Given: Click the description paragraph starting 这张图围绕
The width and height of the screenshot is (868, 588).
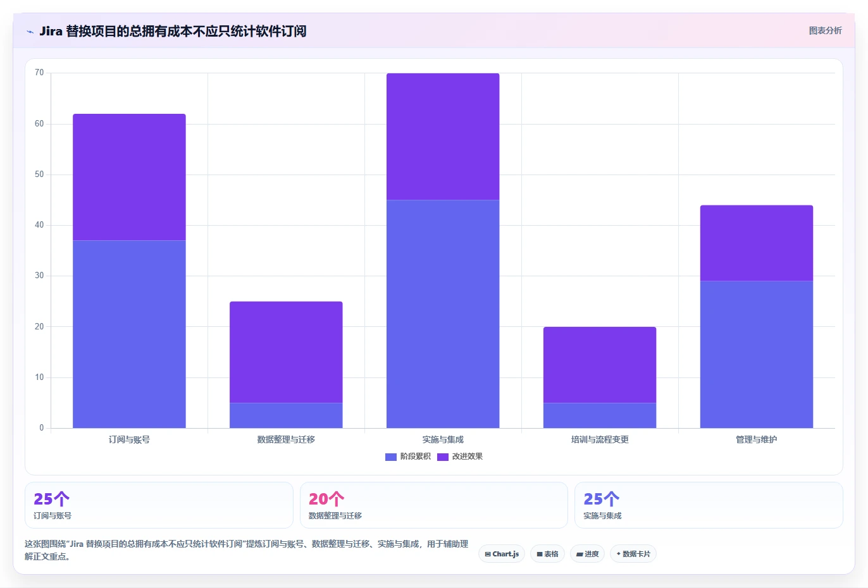Looking at the screenshot, I should pos(247,550).
